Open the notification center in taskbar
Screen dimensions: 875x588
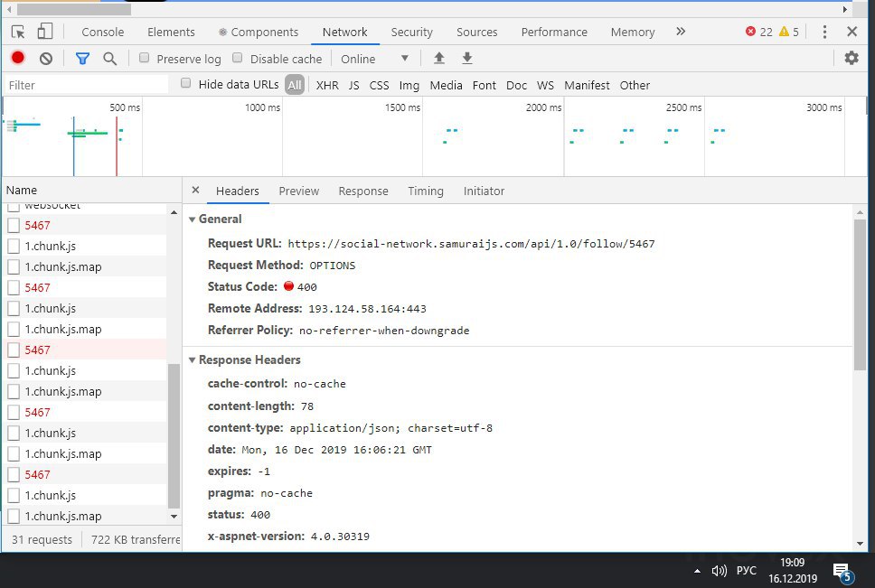(842, 572)
